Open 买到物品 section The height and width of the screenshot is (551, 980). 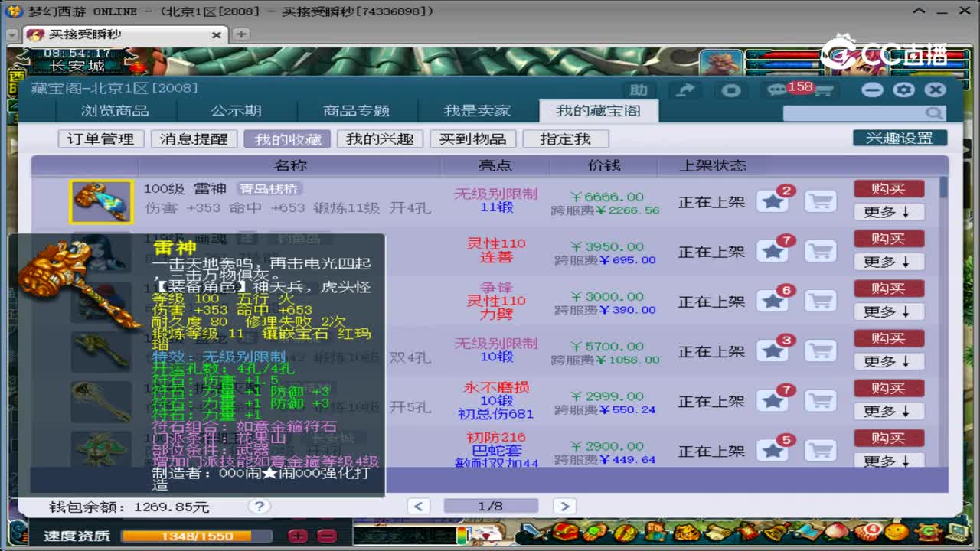472,139
